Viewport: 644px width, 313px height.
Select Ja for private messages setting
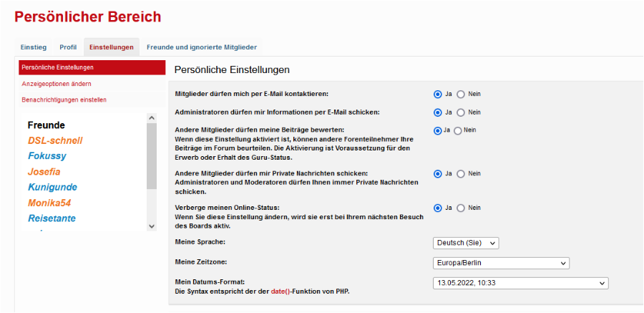click(438, 173)
